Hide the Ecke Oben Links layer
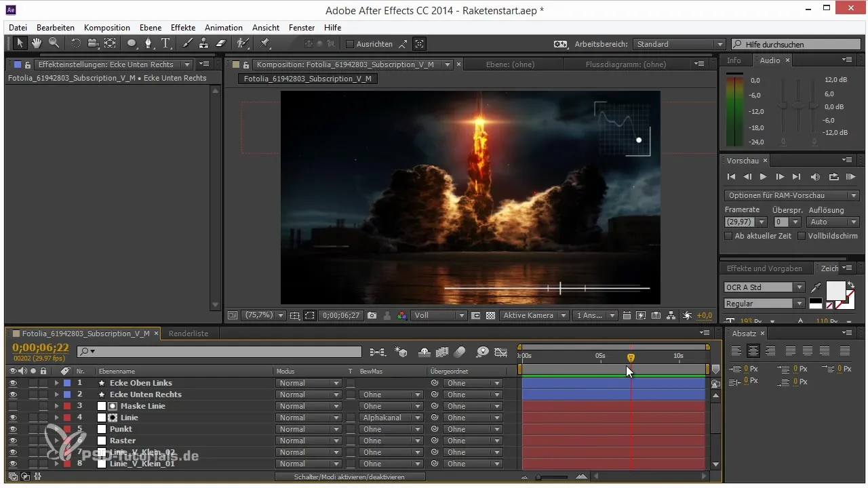The image size is (868, 488). point(12,383)
